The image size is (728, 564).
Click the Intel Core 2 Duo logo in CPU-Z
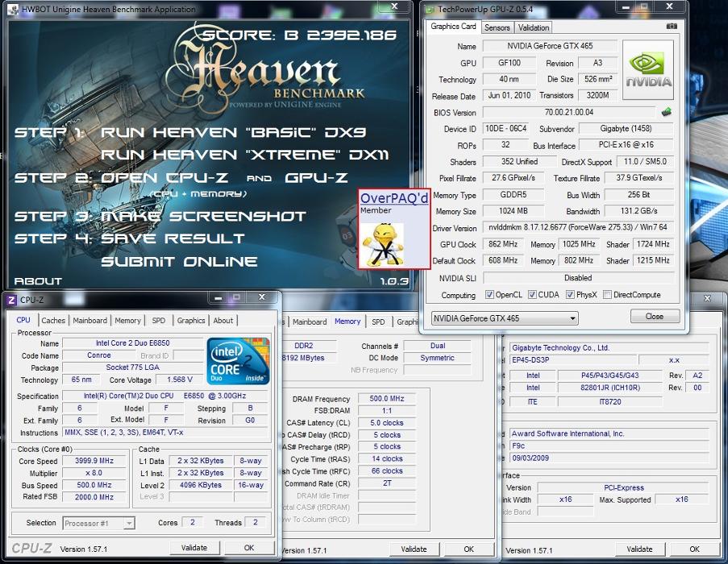tap(238, 361)
